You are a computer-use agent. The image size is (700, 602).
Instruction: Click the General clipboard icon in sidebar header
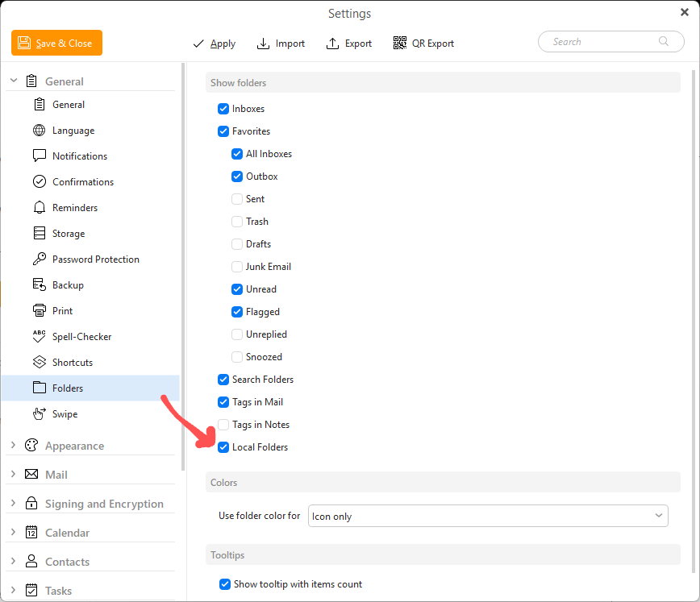pos(31,81)
